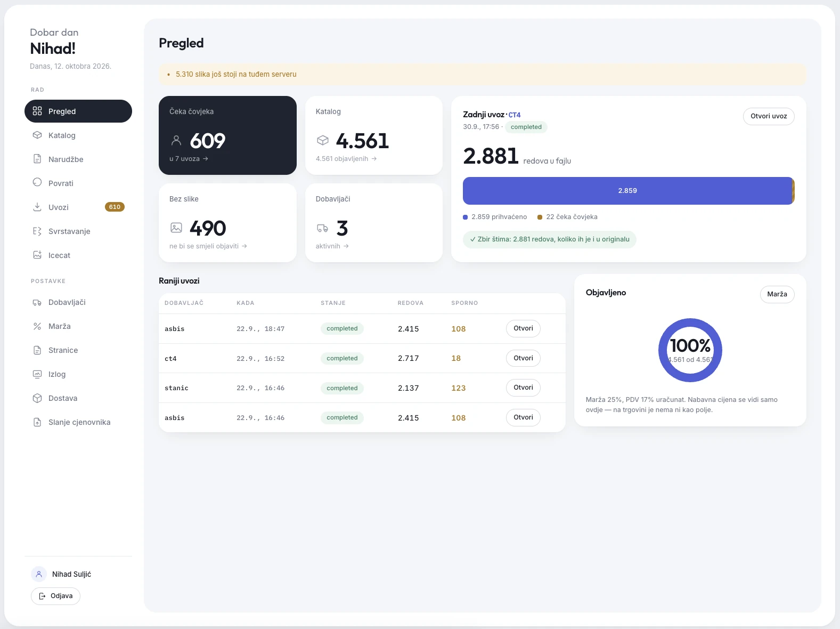Click the Povrati return icon

click(37, 182)
